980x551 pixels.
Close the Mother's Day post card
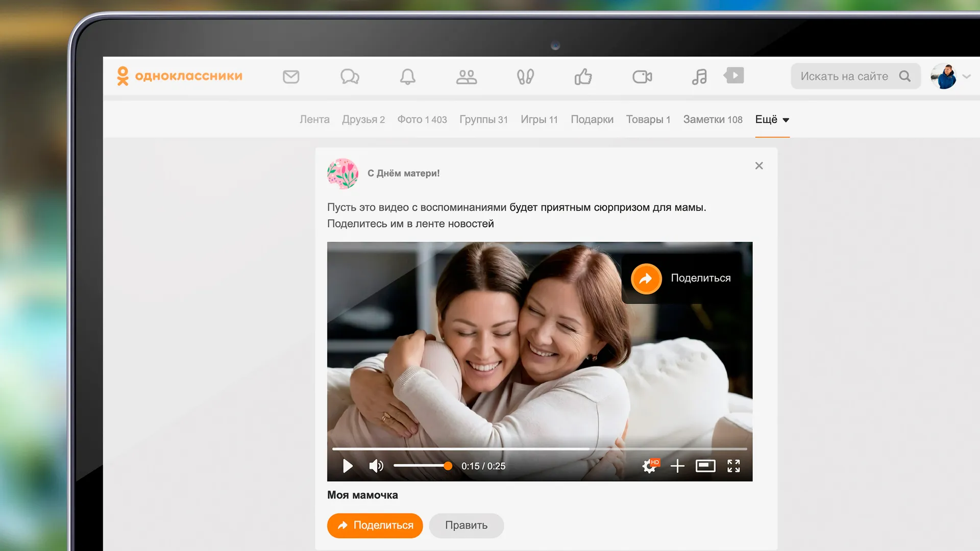tap(759, 166)
